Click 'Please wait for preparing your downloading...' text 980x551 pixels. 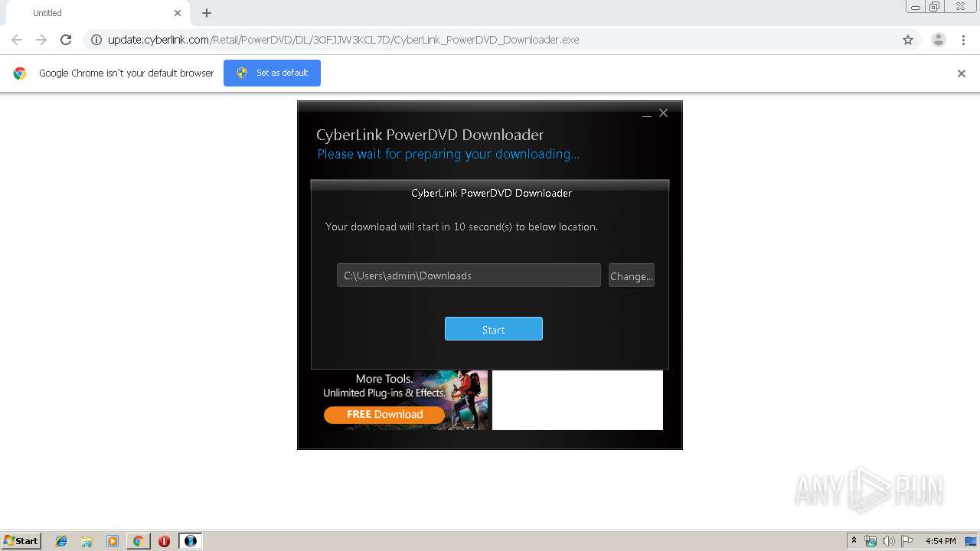tap(448, 154)
